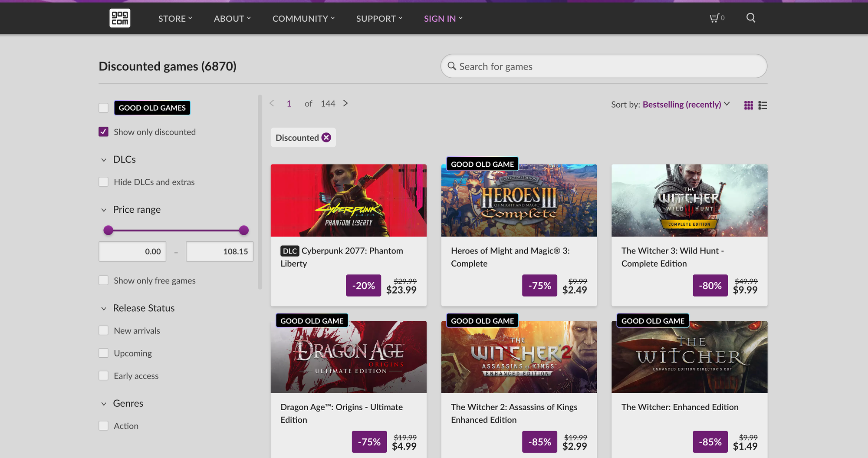This screenshot has height=458, width=868.
Task: Click the -80% badge on Witcher 3
Action: pyautogui.click(x=710, y=286)
